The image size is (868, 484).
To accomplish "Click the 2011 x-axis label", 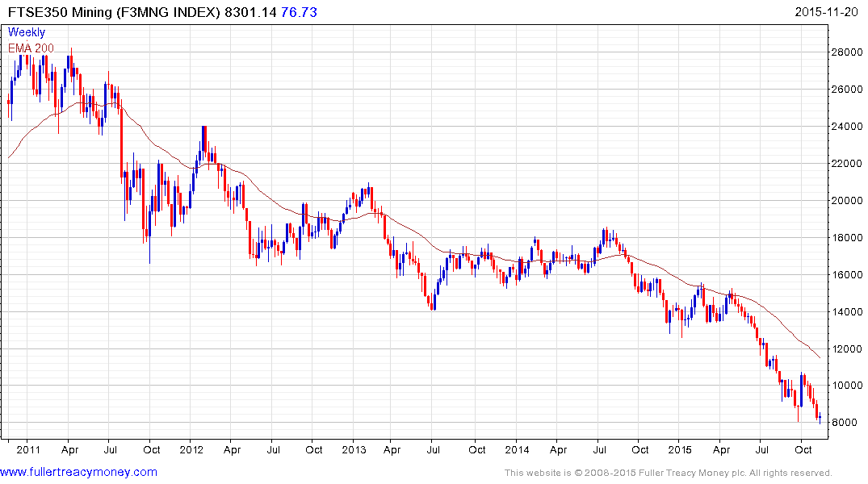I will pos(28,449).
